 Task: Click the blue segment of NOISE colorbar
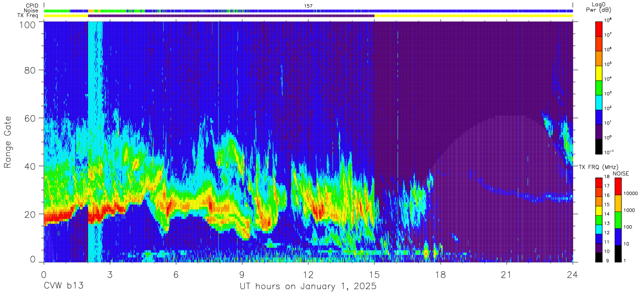point(618,236)
